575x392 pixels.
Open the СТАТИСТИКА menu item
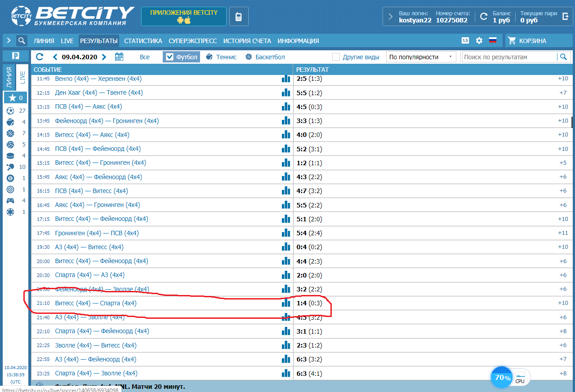pyautogui.click(x=143, y=41)
